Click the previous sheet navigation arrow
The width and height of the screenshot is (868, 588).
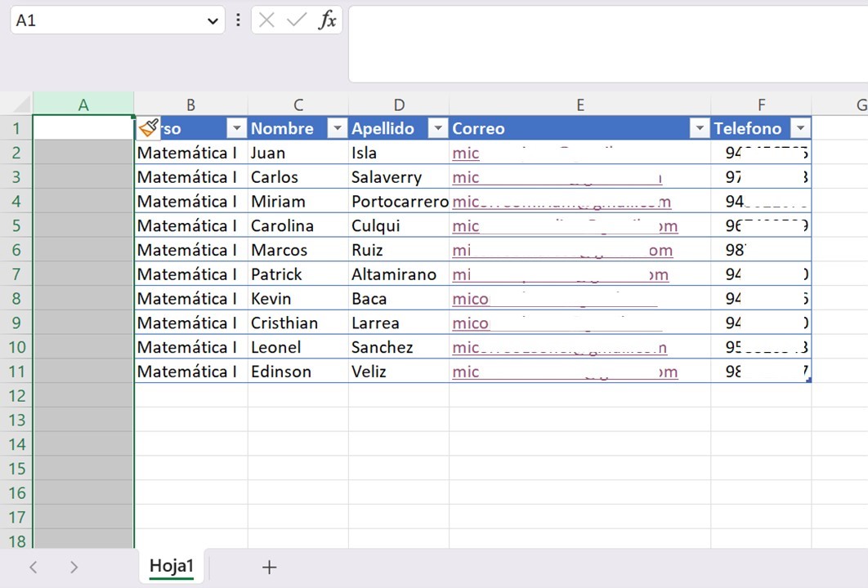tap(33, 566)
